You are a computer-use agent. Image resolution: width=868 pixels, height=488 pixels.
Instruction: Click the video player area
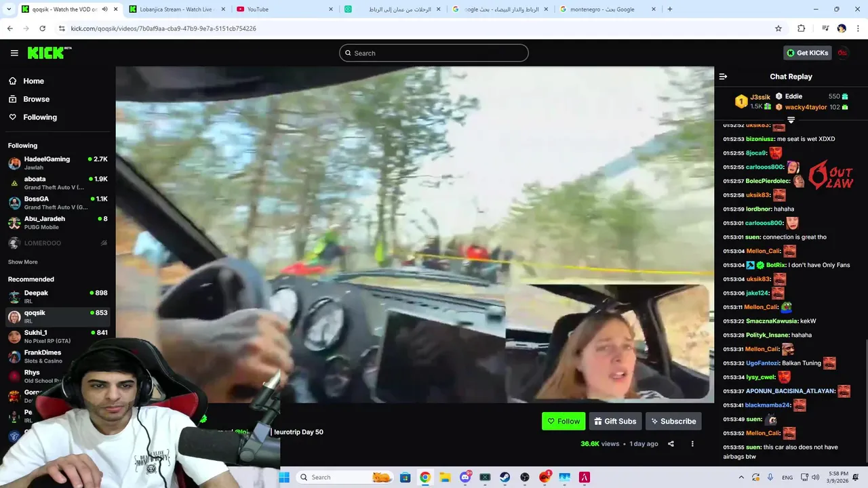tap(414, 235)
